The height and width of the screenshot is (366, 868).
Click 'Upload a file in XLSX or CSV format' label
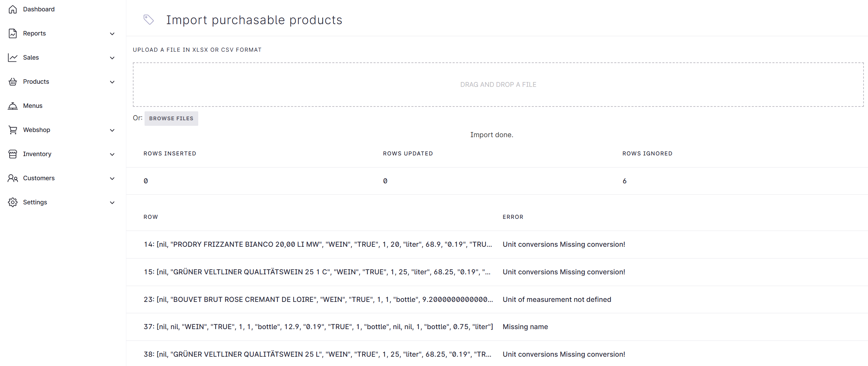point(197,50)
